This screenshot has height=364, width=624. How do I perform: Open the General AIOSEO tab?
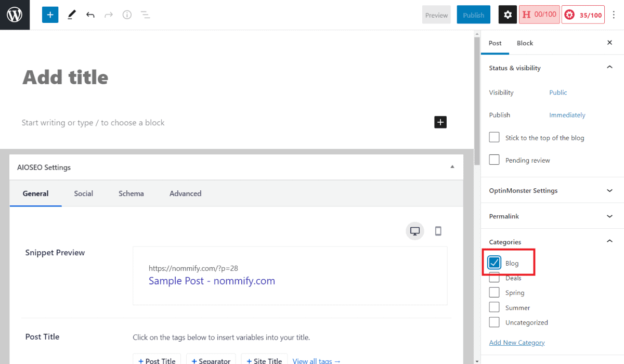[x=35, y=193]
